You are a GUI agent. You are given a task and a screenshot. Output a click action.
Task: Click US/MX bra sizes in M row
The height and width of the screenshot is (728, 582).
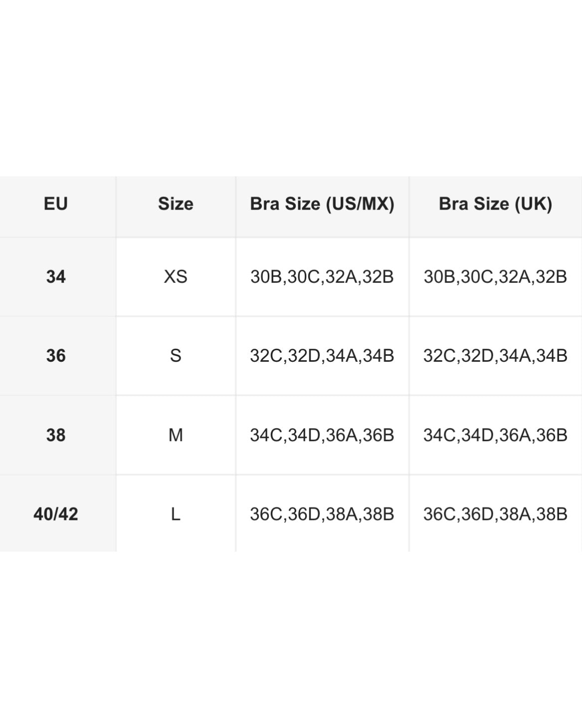click(322, 435)
